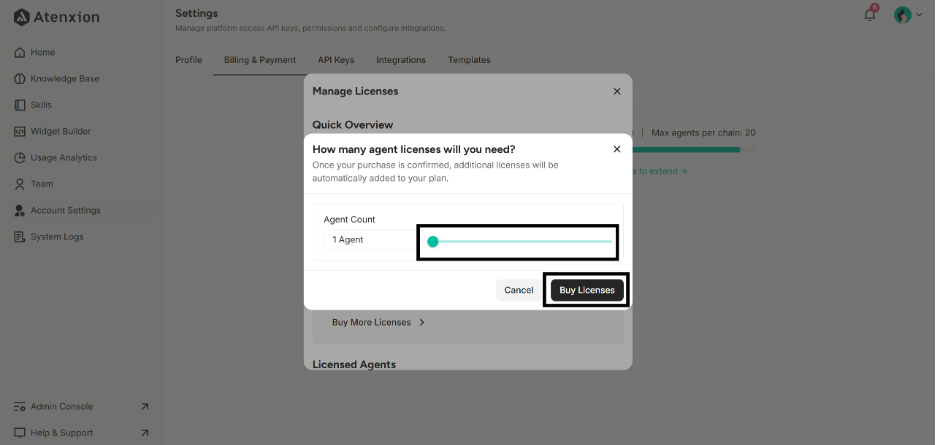Switch to the Profile tab
The height and width of the screenshot is (445, 936).
click(189, 60)
